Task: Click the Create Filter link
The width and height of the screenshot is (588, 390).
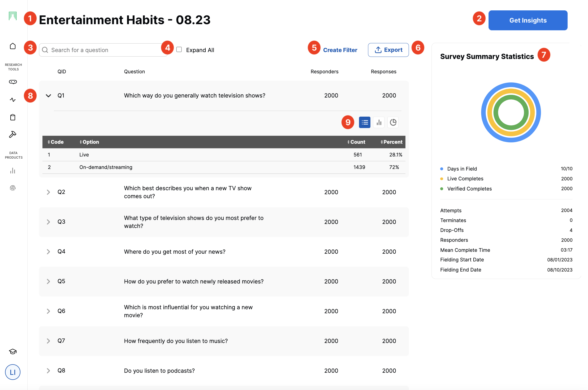Action: pyautogui.click(x=340, y=50)
